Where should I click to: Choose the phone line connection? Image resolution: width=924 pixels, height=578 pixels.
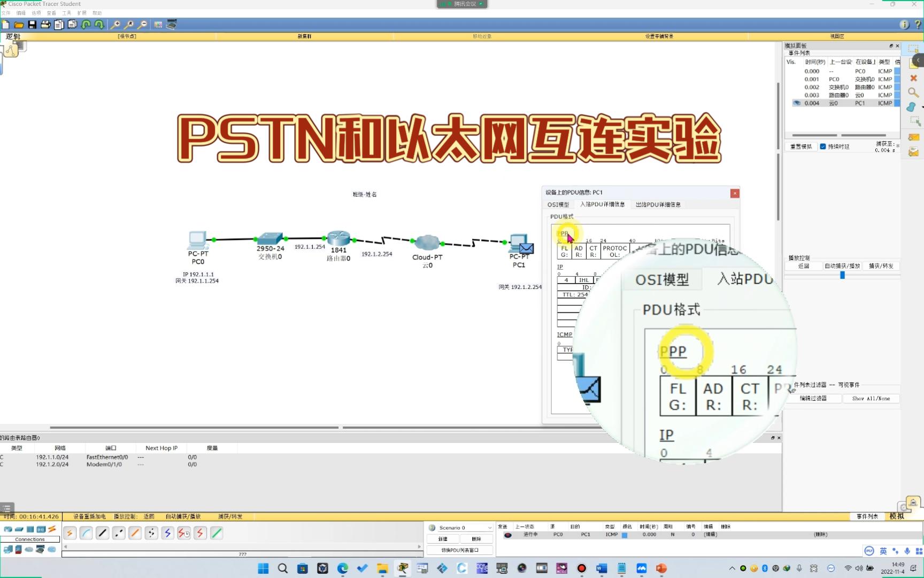click(x=151, y=533)
